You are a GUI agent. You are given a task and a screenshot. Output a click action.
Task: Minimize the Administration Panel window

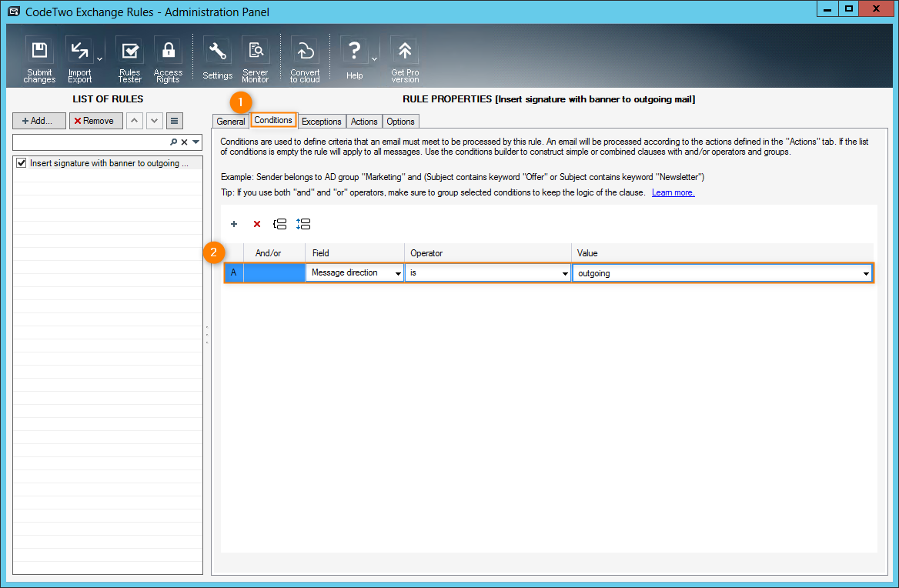pos(827,9)
